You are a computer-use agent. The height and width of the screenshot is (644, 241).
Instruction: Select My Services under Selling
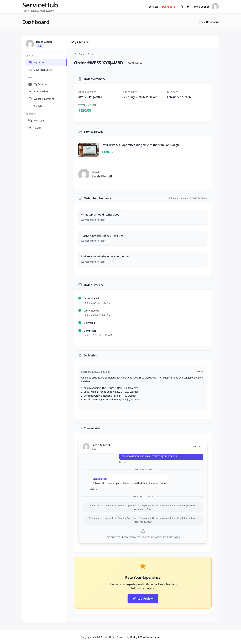(40, 84)
